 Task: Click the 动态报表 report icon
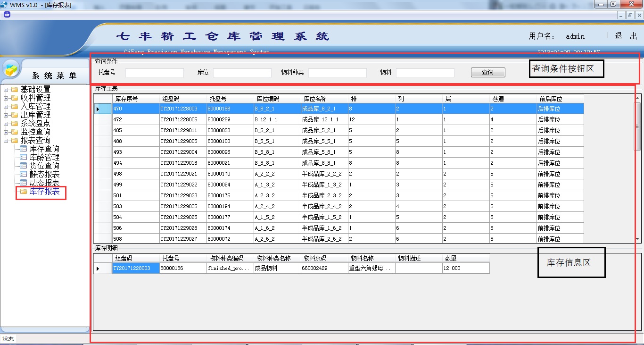point(24,183)
